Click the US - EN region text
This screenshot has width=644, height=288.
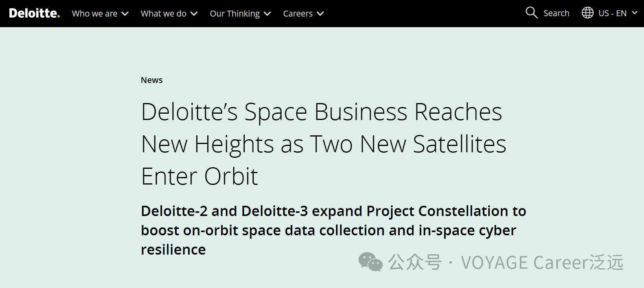pyautogui.click(x=612, y=13)
